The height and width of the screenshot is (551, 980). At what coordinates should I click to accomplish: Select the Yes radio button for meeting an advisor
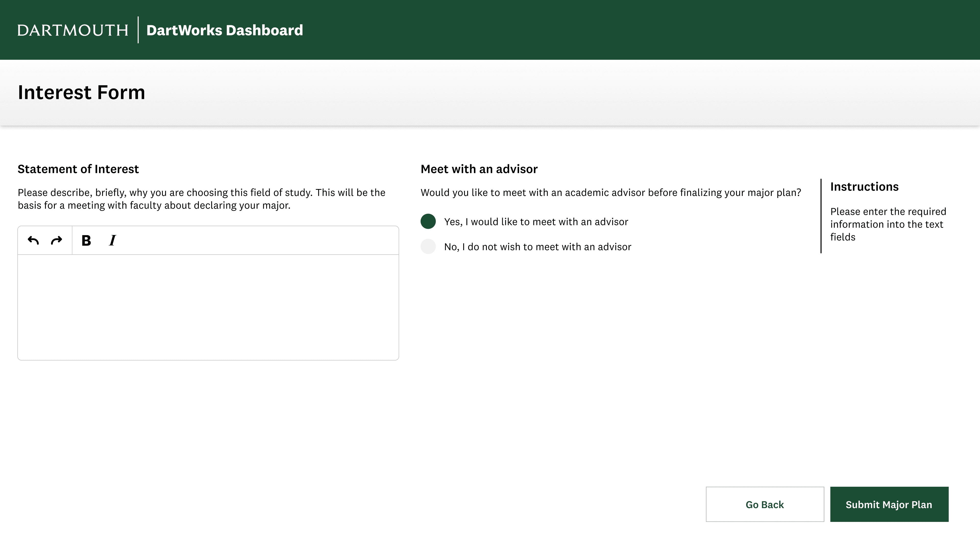pos(428,221)
